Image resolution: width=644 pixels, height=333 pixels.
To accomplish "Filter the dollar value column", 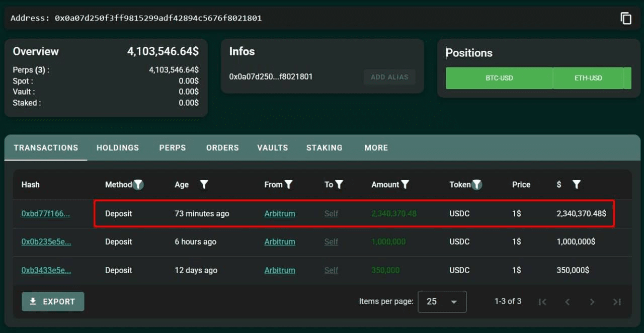I will [577, 185].
